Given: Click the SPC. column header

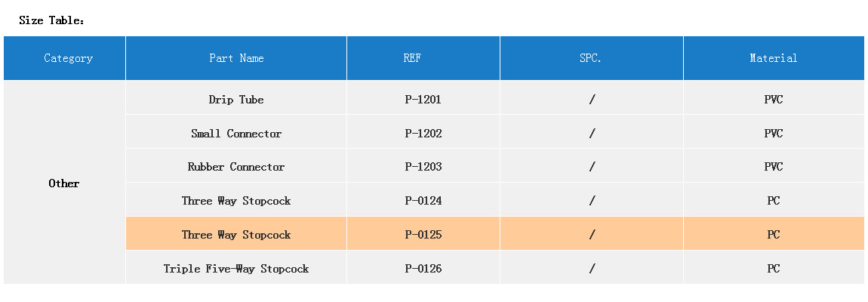Looking at the screenshot, I should (591, 58).
